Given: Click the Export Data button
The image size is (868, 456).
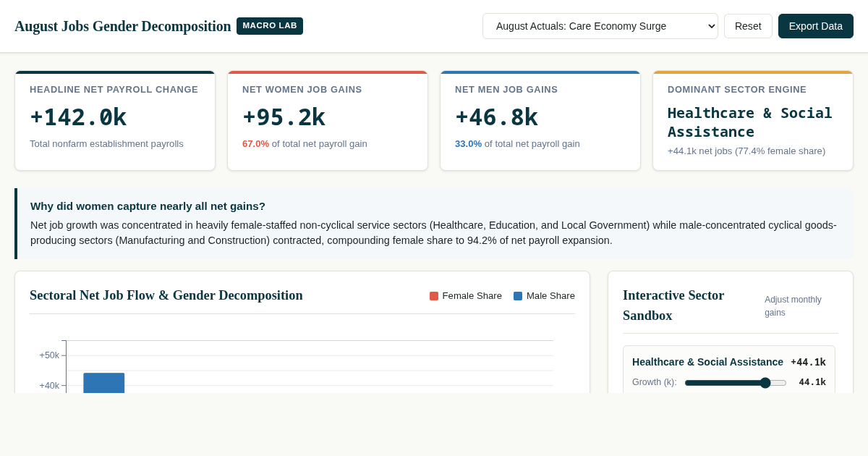Looking at the screenshot, I should tap(816, 26).
